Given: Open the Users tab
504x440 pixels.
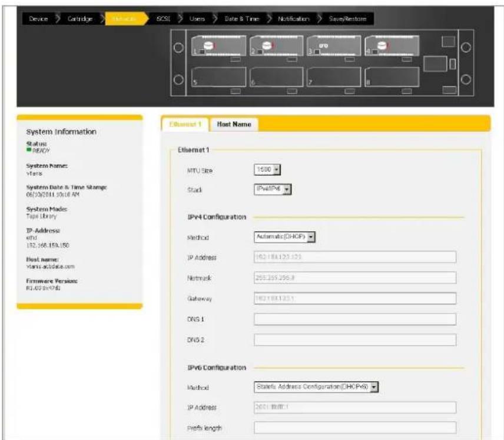Looking at the screenshot, I should click(197, 19).
